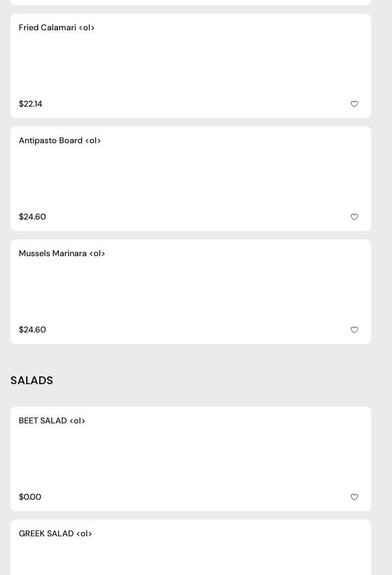Select the Antipasto Board item name
The image size is (392, 575).
point(60,141)
